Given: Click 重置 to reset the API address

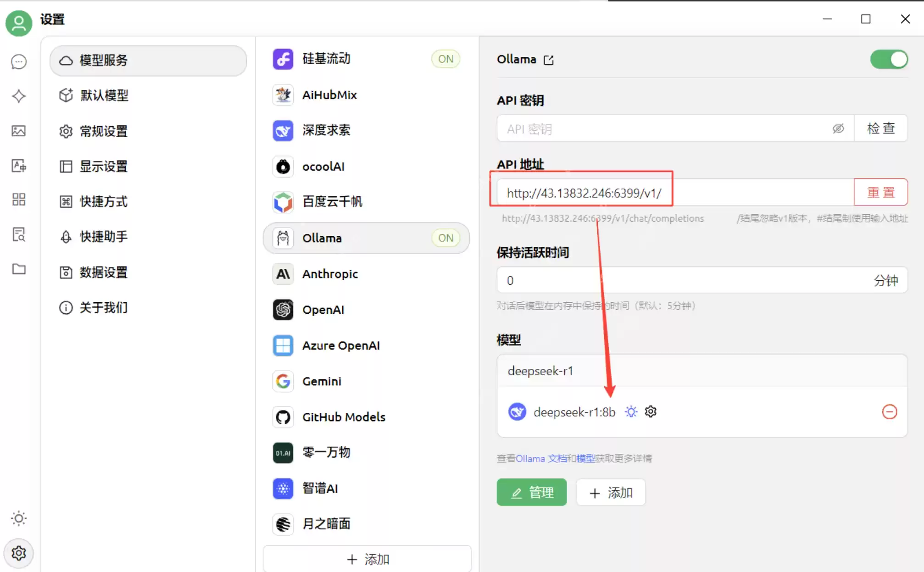Looking at the screenshot, I should pos(881,192).
